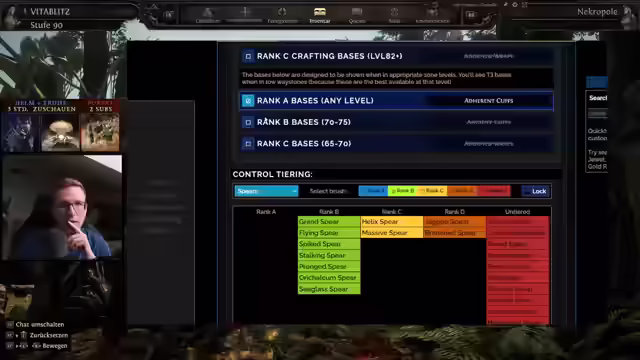The height and width of the screenshot is (360, 640).
Task: Click the Untiered column header
Action: [518, 211]
